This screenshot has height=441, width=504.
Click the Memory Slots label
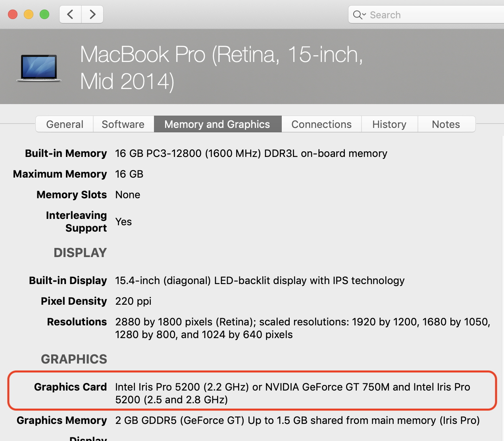pyautogui.click(x=72, y=195)
